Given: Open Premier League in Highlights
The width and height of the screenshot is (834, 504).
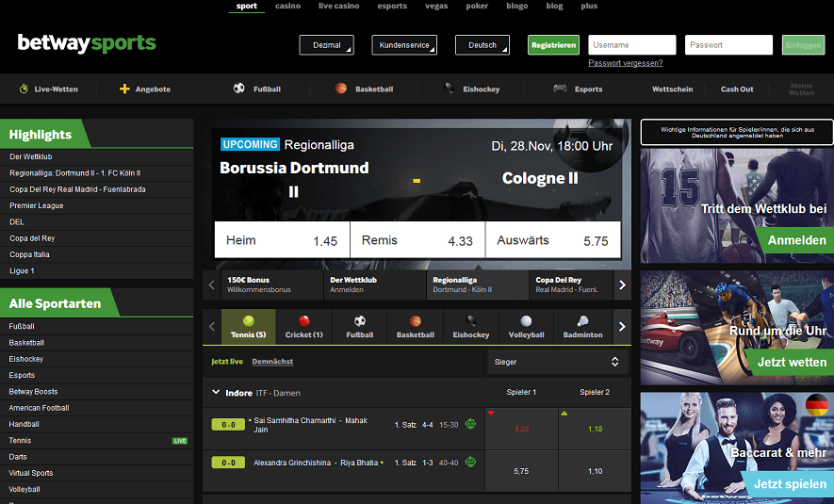Looking at the screenshot, I should [x=97, y=205].
